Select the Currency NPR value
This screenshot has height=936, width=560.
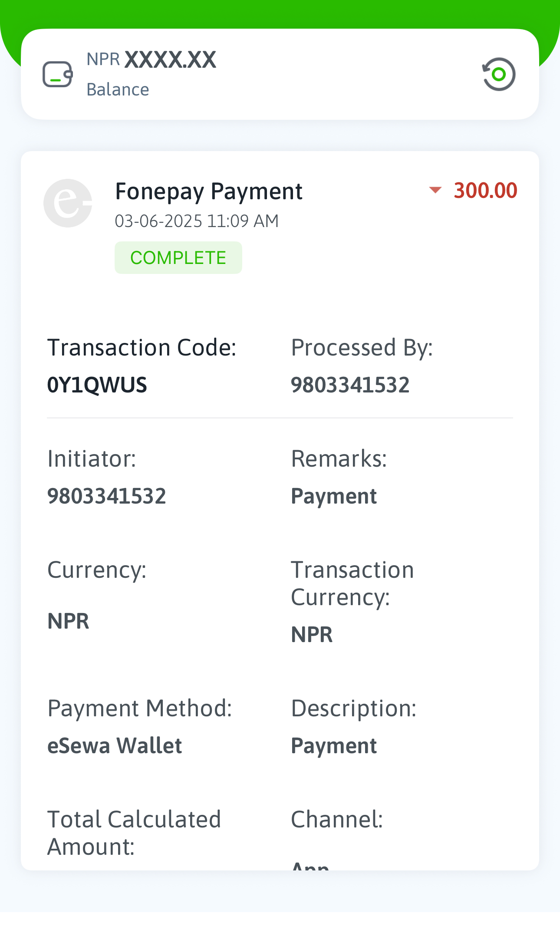[68, 621]
